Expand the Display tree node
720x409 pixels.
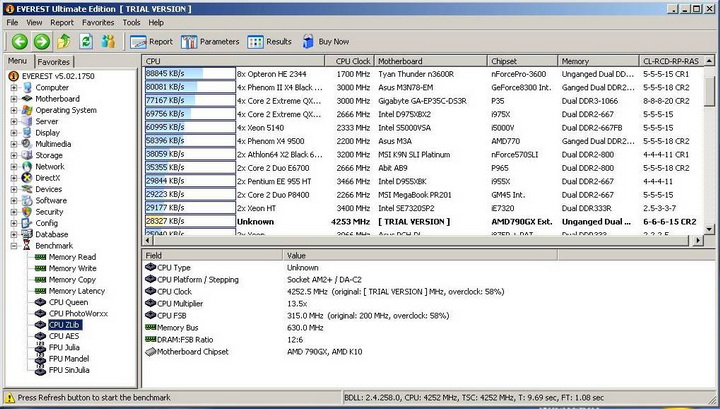tap(14, 133)
